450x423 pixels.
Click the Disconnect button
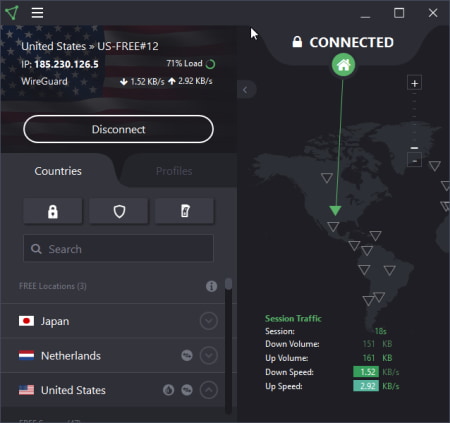click(x=118, y=129)
